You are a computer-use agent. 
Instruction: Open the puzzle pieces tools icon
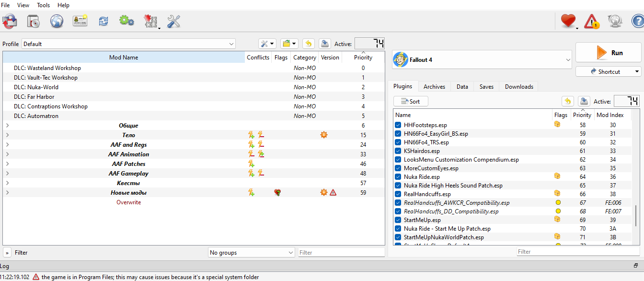[151, 21]
